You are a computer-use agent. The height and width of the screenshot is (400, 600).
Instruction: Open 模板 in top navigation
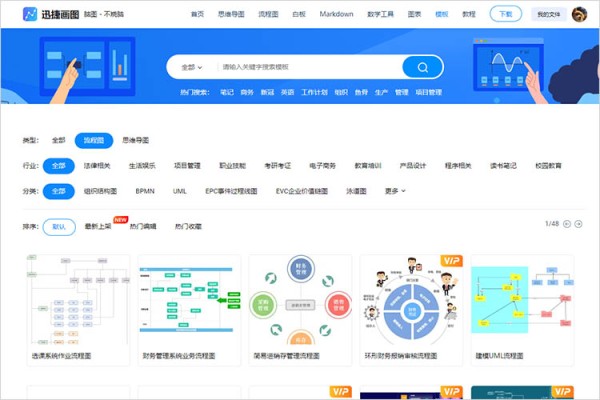click(x=442, y=14)
